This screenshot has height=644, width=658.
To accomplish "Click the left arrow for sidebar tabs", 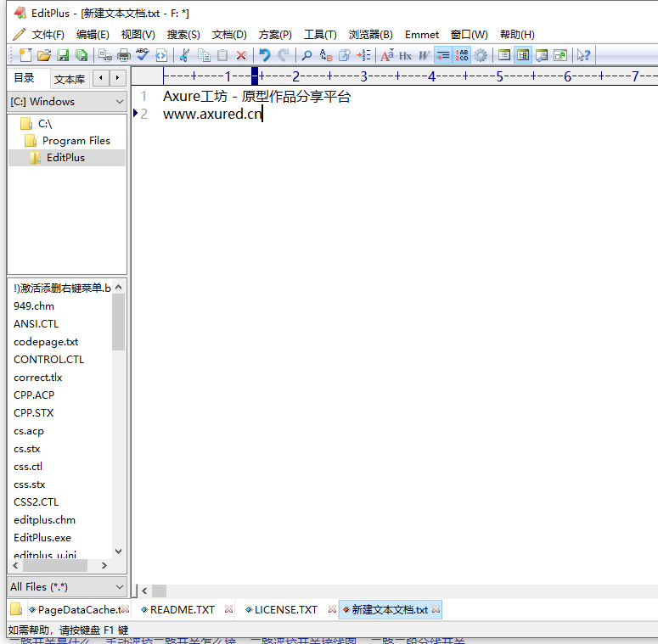I will pyautogui.click(x=101, y=77).
